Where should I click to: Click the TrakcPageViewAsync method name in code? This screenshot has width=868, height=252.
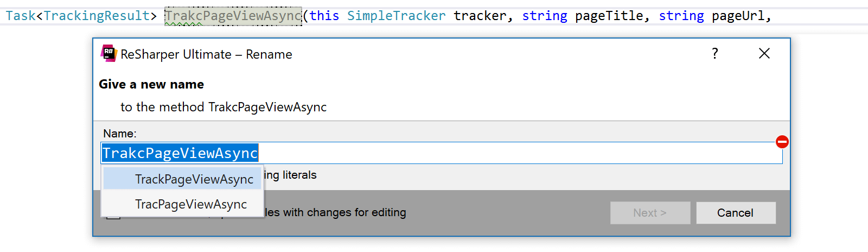coord(233,16)
